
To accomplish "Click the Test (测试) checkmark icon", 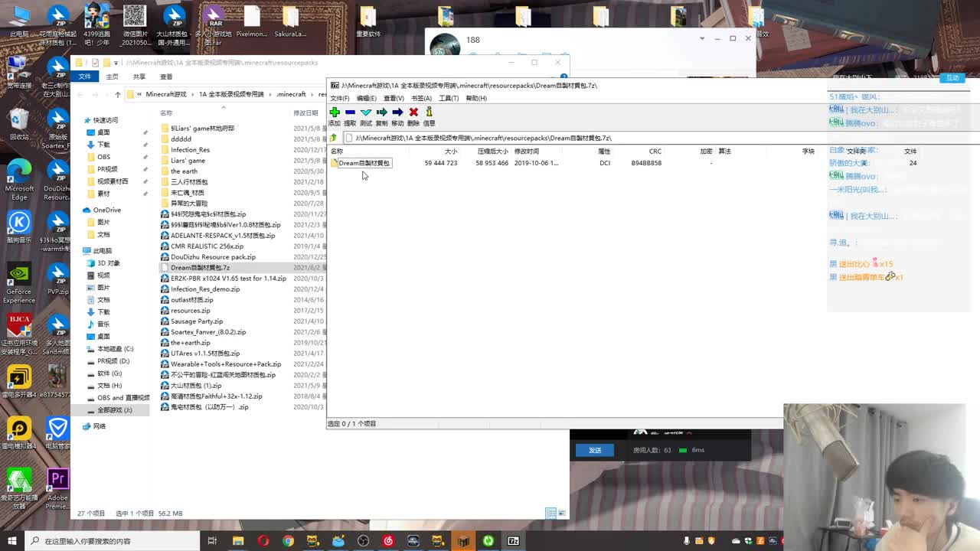I will 366,112.
